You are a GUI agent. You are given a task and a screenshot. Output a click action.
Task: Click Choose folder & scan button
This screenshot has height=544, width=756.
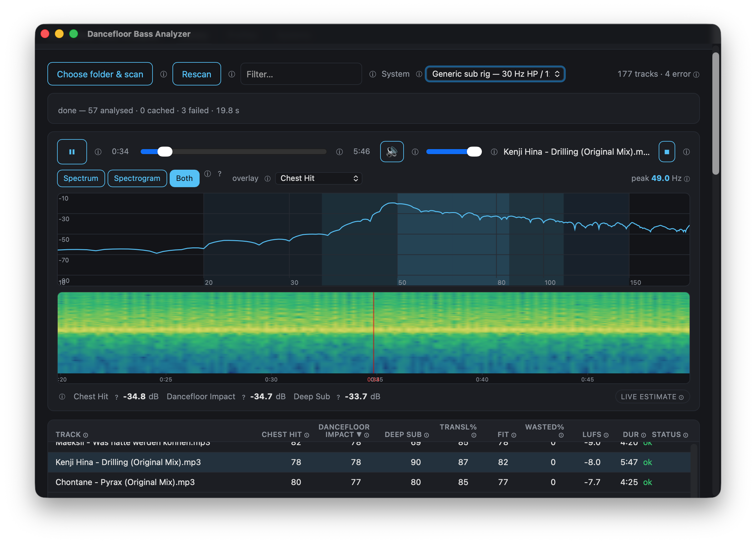pos(100,74)
